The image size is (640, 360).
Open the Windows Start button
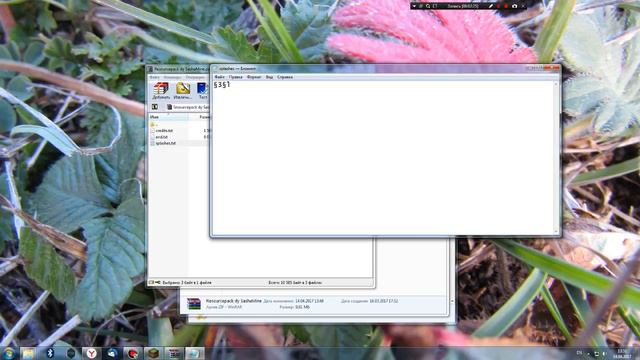point(9,353)
